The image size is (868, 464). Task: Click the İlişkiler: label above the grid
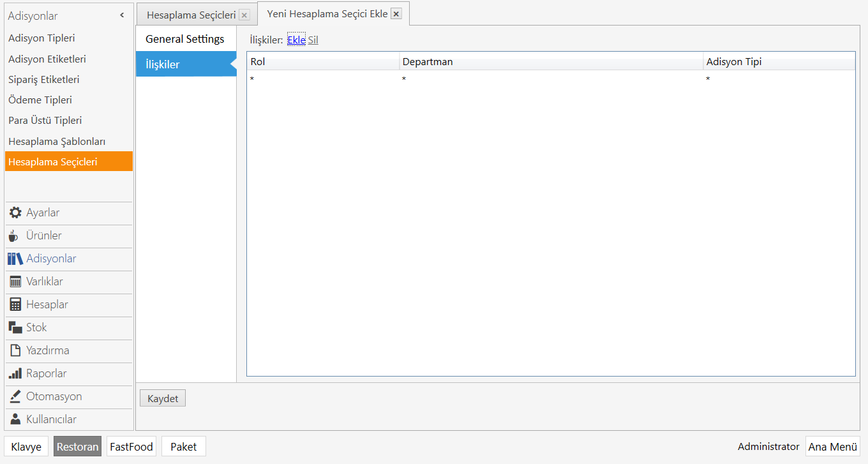pyautogui.click(x=266, y=40)
